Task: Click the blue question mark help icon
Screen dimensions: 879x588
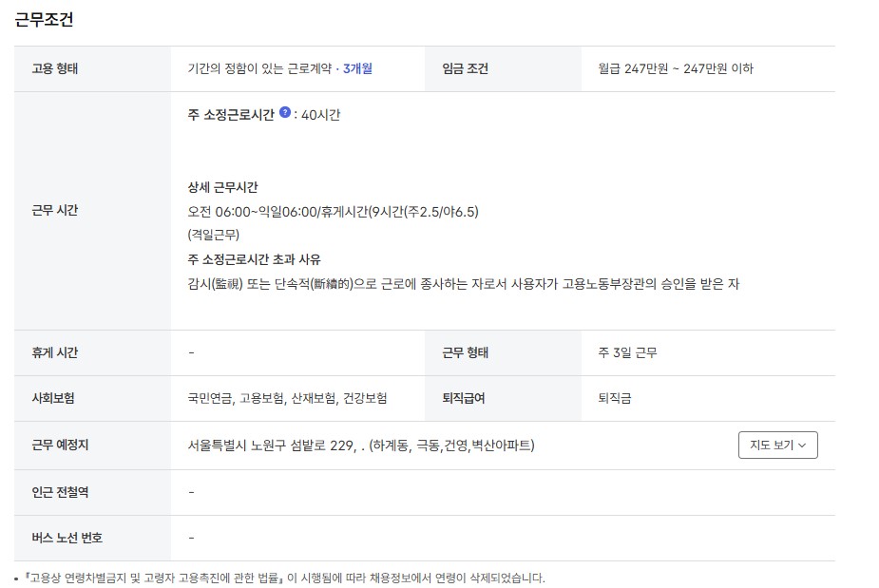Action: 285,112
